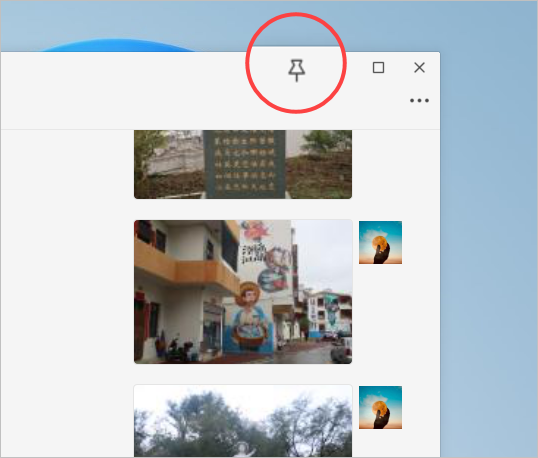Select the moon-in-hand profile picture next to mural image
This screenshot has width=538, height=458.
click(381, 243)
